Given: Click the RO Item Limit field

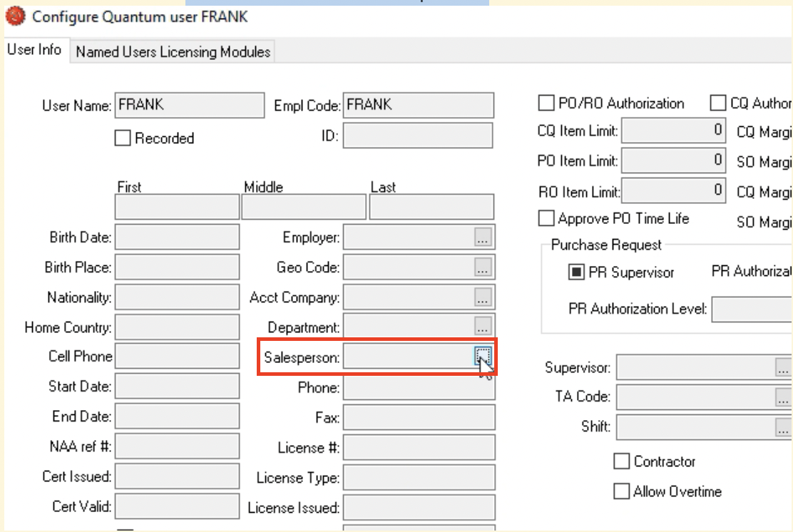Looking at the screenshot, I should coord(674,190).
